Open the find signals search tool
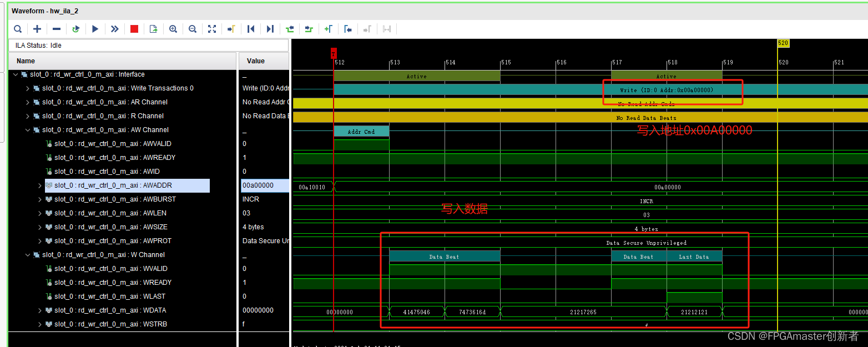Image resolution: width=868 pixels, height=347 pixels. click(18, 29)
